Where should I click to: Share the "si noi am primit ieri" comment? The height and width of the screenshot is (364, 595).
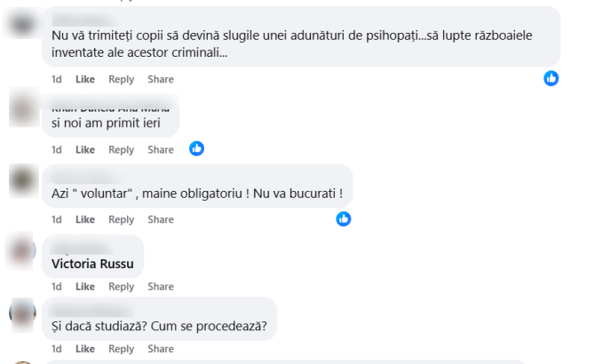point(161,150)
